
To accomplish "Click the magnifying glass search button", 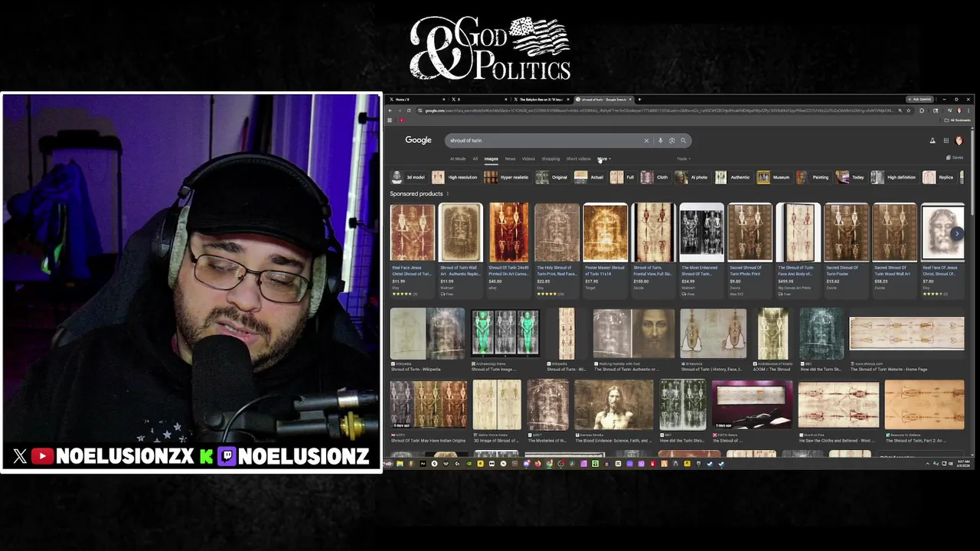I will coord(684,141).
